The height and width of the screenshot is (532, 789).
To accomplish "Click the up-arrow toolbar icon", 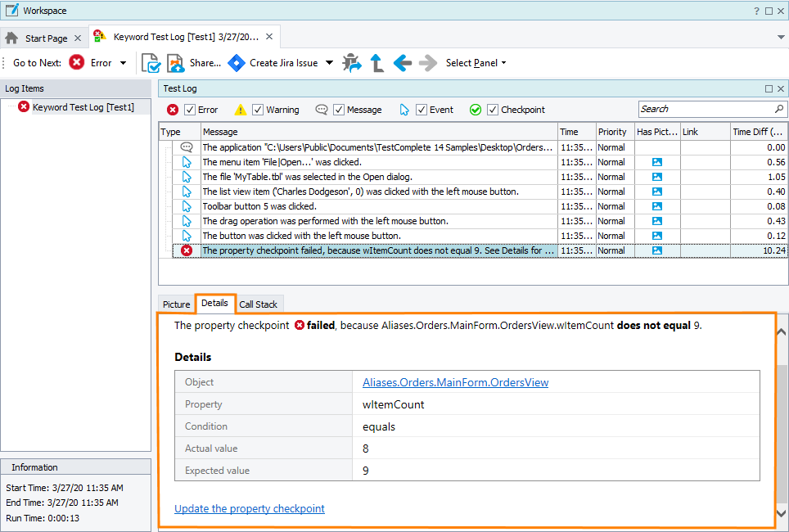I will (376, 63).
